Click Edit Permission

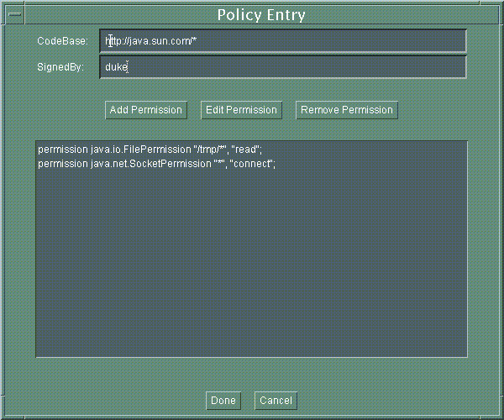pyautogui.click(x=241, y=110)
